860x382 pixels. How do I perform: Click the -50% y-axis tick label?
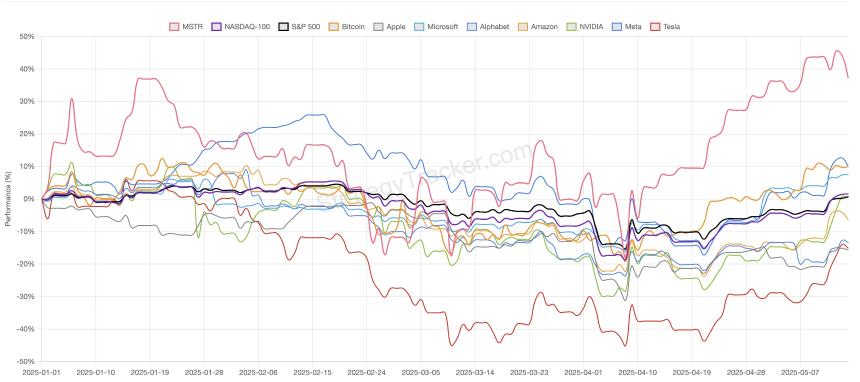coord(26,362)
